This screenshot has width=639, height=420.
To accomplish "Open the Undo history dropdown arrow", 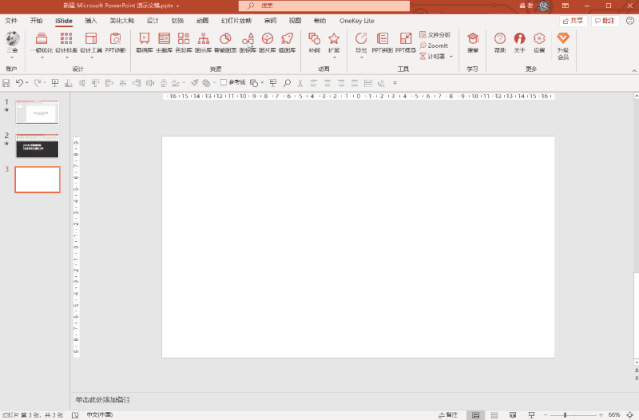I will click(x=27, y=83).
